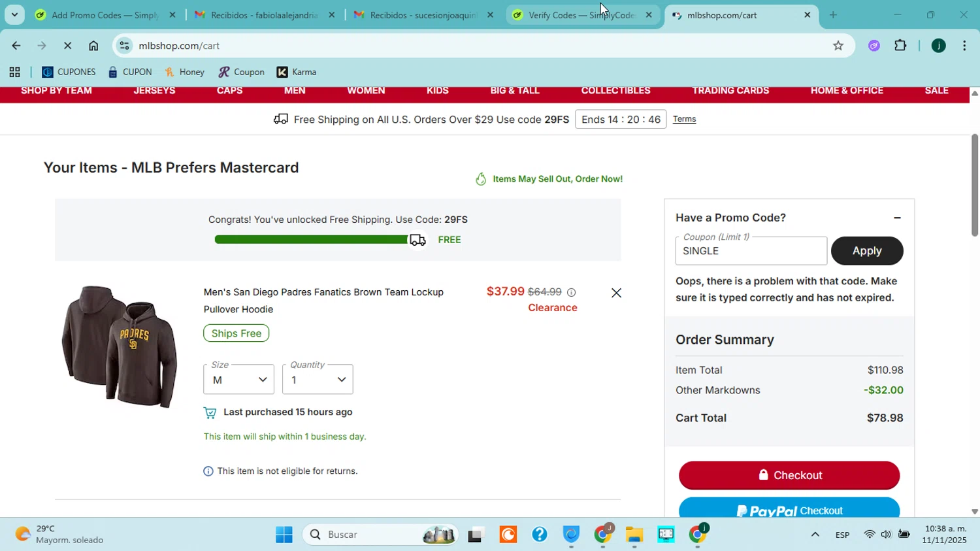
Task: Apply the promo code
Action: (x=867, y=251)
